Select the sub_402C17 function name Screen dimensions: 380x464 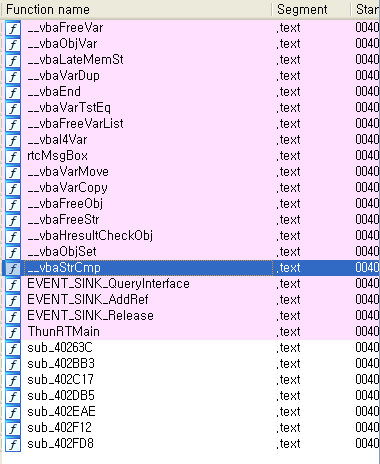(x=60, y=380)
